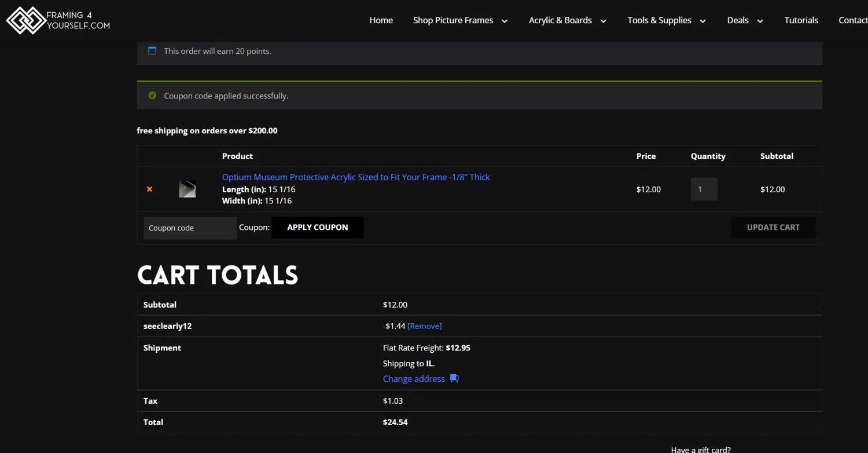Screen dimensions: 868x453
Task: Click the Shipping to IL text
Action: point(409,364)
